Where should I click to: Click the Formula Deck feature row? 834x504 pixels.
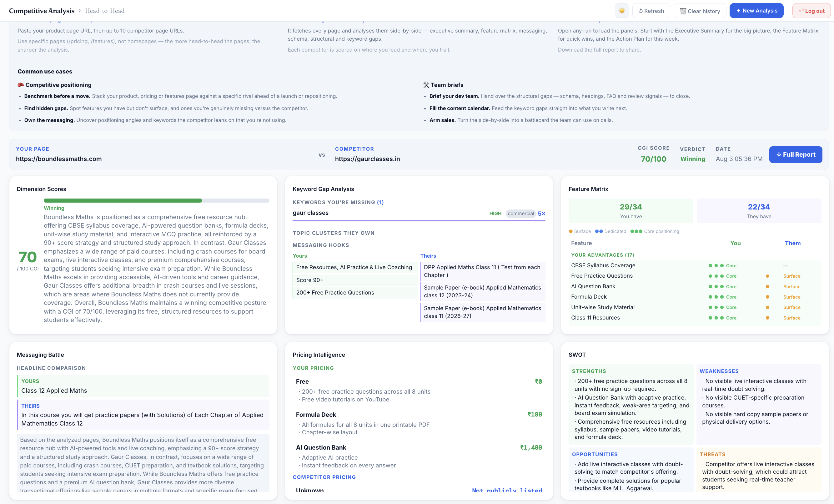click(x=695, y=297)
